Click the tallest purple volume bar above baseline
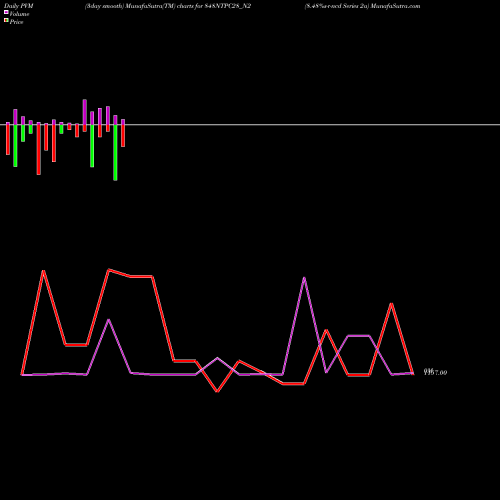The width and height of the screenshot is (500, 500). coord(85,112)
